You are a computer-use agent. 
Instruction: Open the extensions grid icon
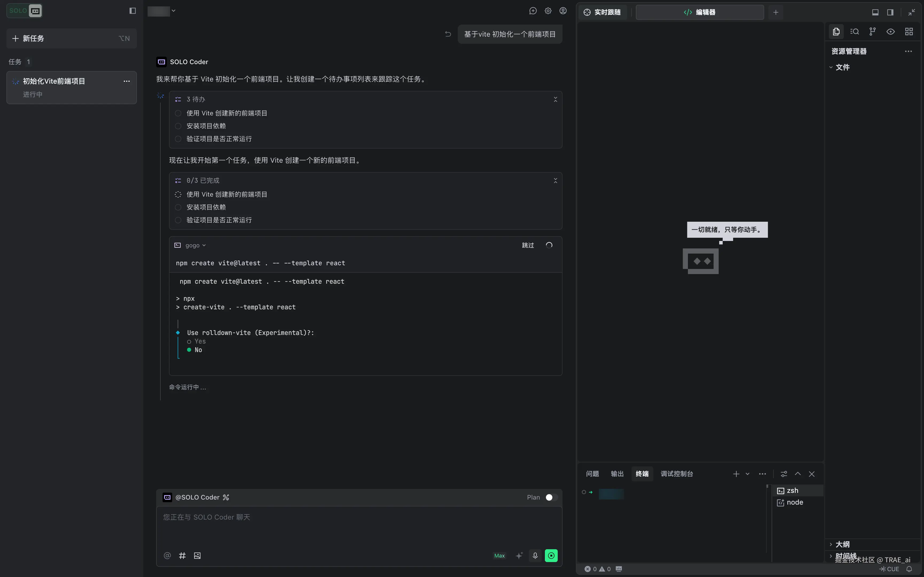click(x=909, y=32)
